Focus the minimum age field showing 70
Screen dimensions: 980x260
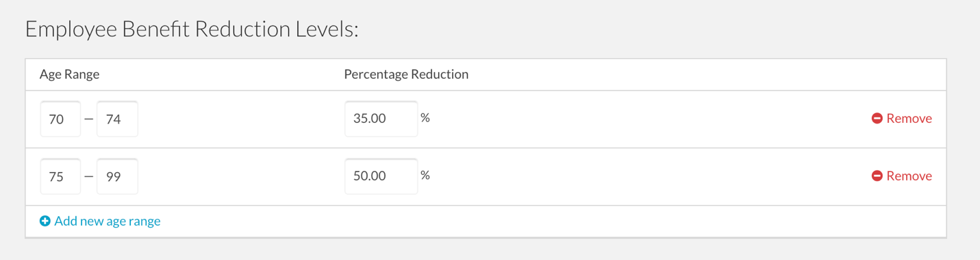(x=60, y=119)
